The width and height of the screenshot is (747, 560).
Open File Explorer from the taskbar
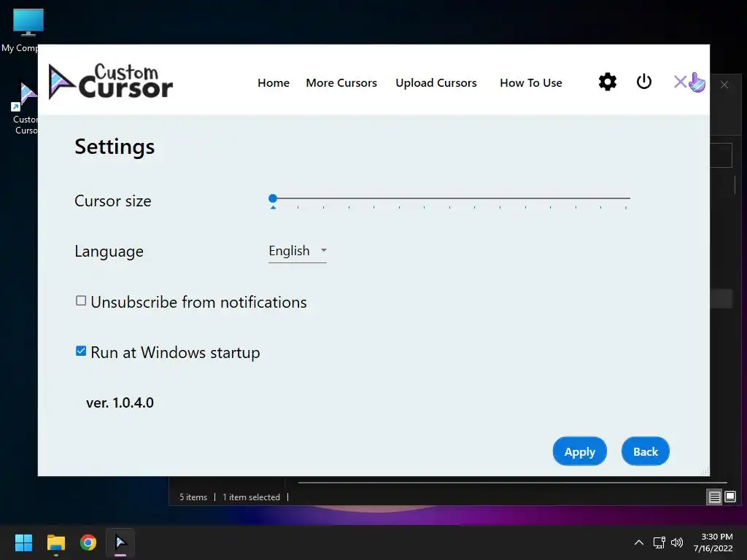(x=55, y=542)
